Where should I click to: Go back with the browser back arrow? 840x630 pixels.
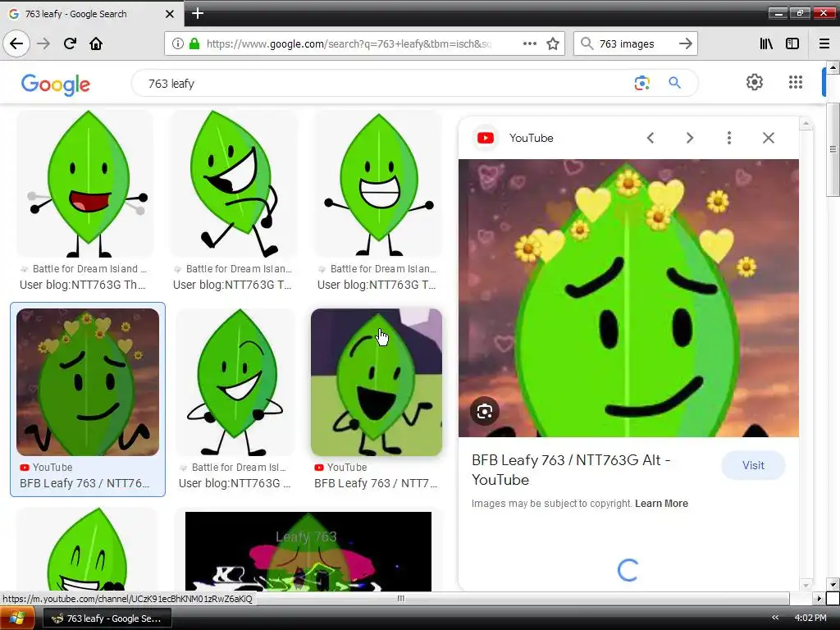coord(16,43)
